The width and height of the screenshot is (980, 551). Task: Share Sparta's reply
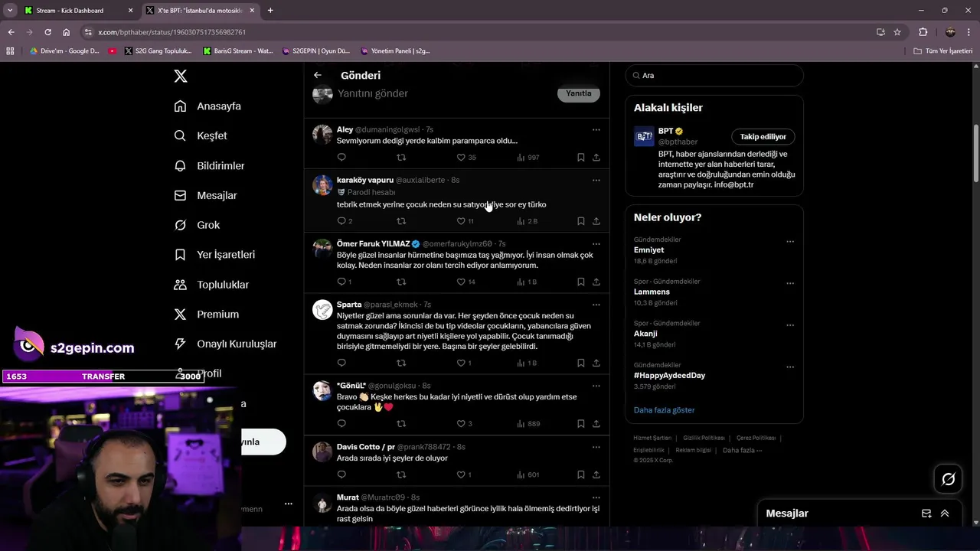pyautogui.click(x=596, y=363)
